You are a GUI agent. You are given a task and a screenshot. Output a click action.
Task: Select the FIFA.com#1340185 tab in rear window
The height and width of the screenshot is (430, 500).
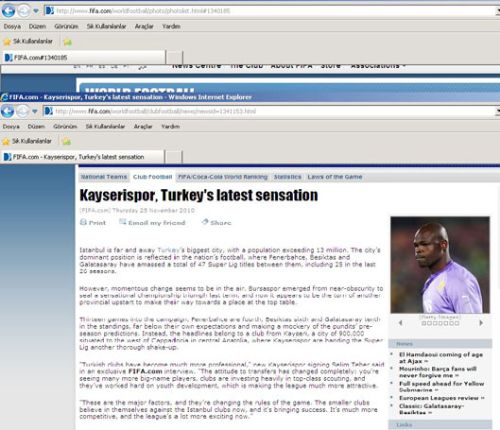[84, 57]
